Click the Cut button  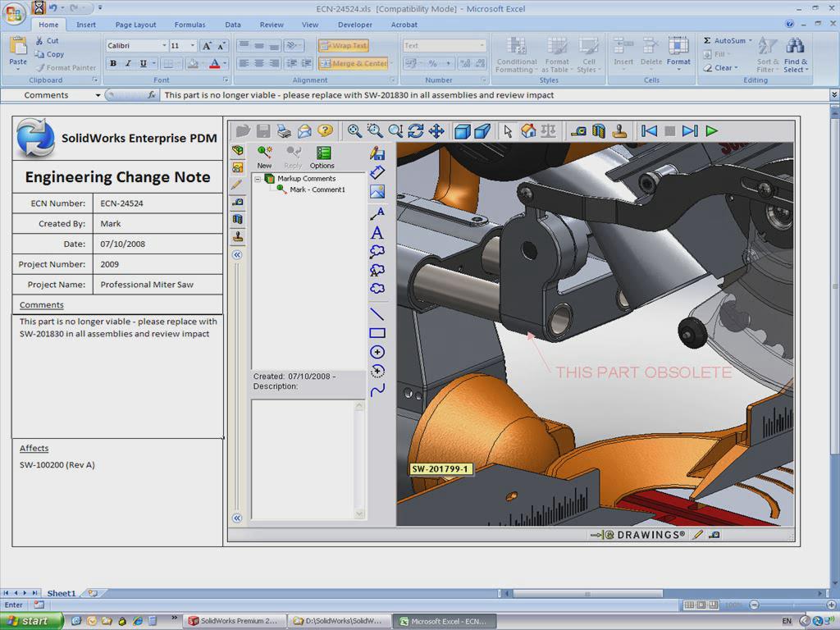pos(47,41)
